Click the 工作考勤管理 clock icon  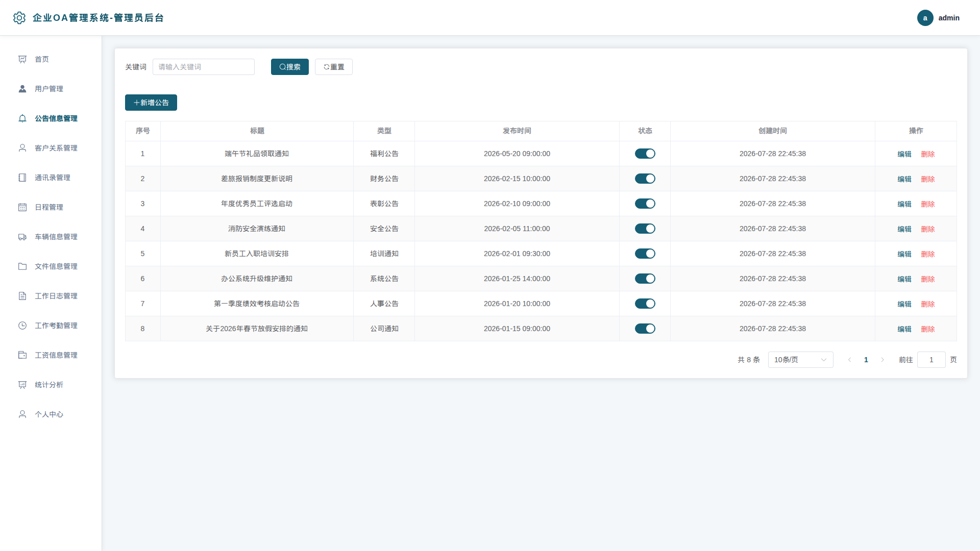click(x=22, y=325)
